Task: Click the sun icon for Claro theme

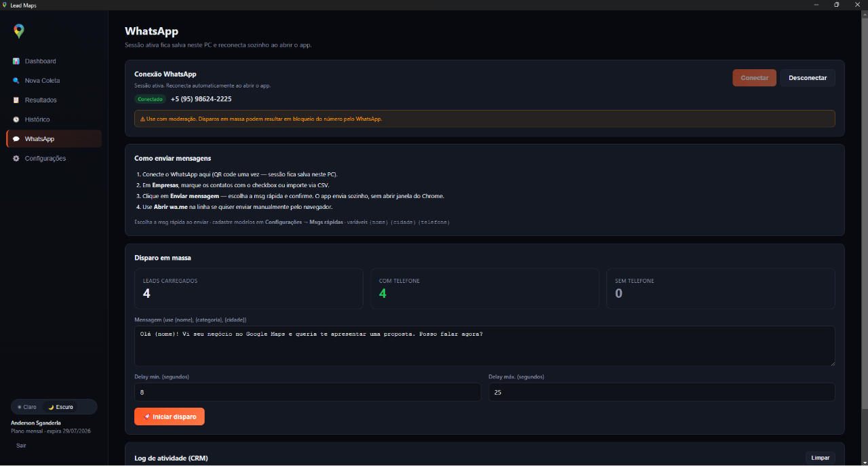Action: (20, 407)
